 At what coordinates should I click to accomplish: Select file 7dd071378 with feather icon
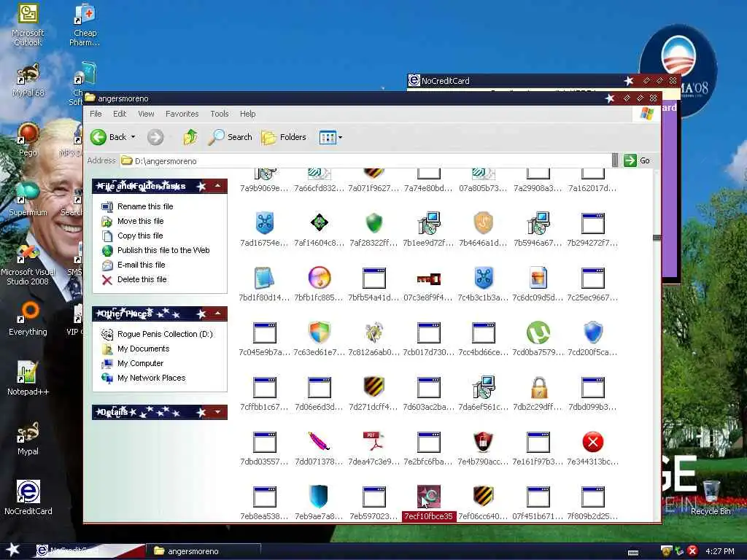(x=320, y=448)
